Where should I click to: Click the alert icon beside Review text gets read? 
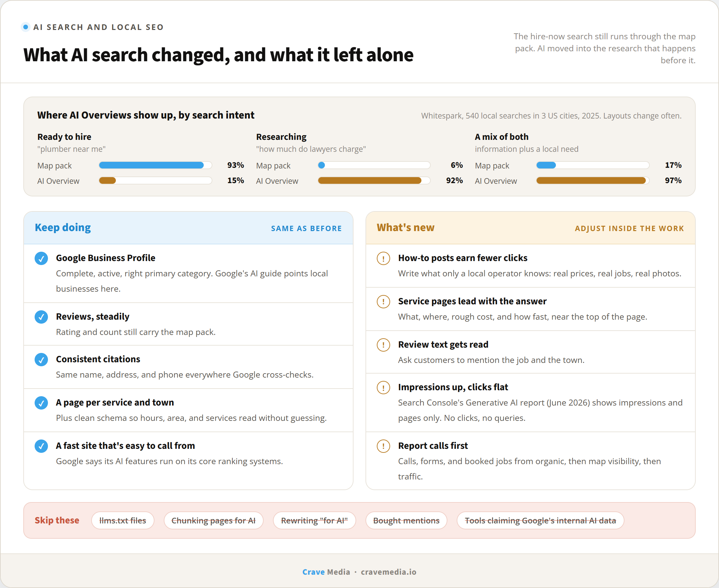tap(383, 346)
